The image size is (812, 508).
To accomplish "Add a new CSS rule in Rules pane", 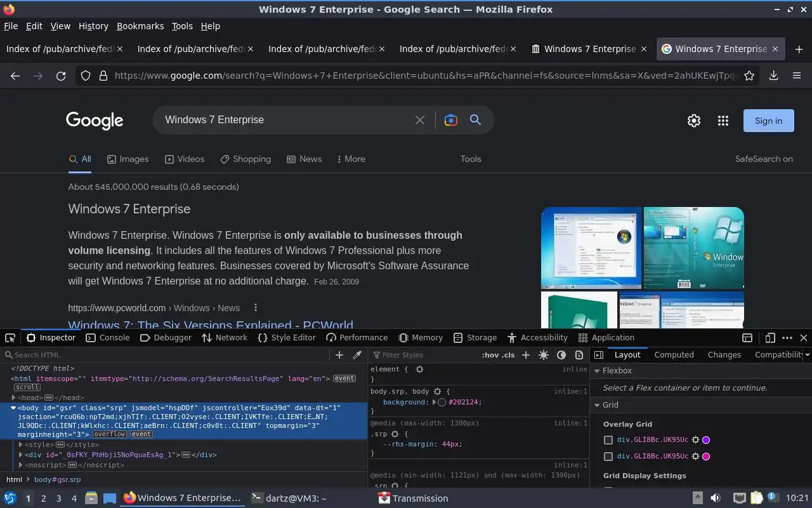I will coord(526,355).
